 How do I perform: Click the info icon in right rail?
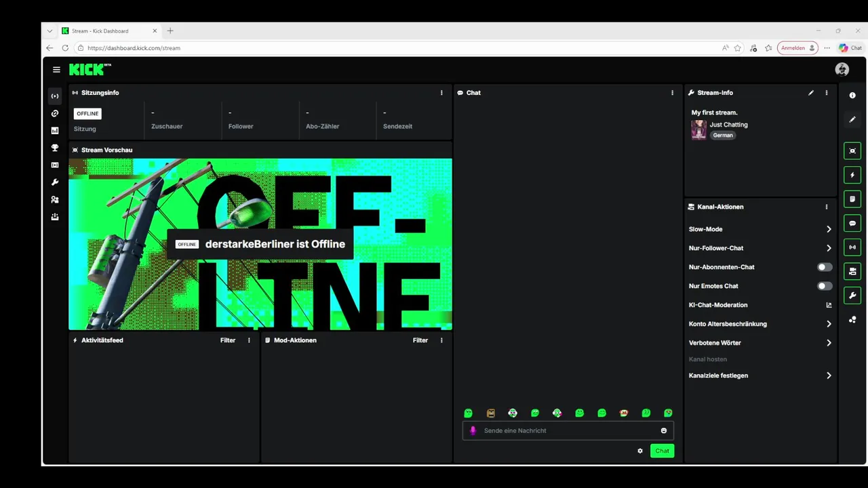pos(852,96)
